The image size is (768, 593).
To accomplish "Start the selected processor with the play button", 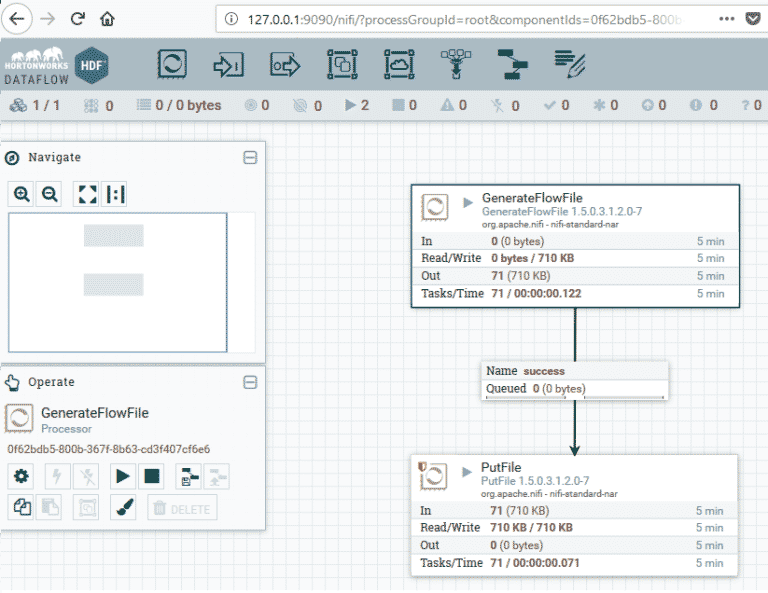I will point(124,476).
